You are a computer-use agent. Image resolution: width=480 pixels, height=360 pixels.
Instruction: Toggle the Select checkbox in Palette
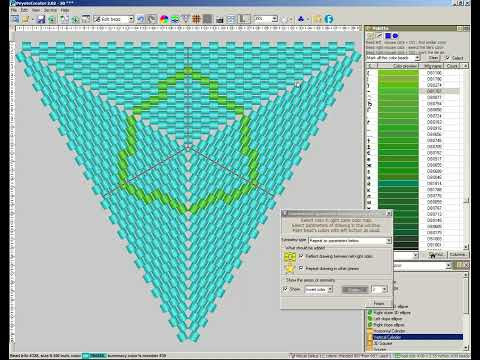click(x=447, y=58)
